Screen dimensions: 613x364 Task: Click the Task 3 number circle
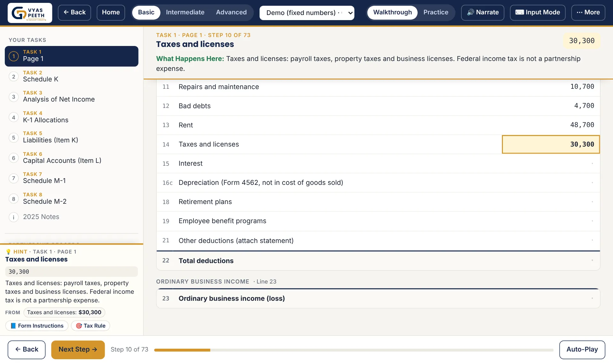(13, 97)
